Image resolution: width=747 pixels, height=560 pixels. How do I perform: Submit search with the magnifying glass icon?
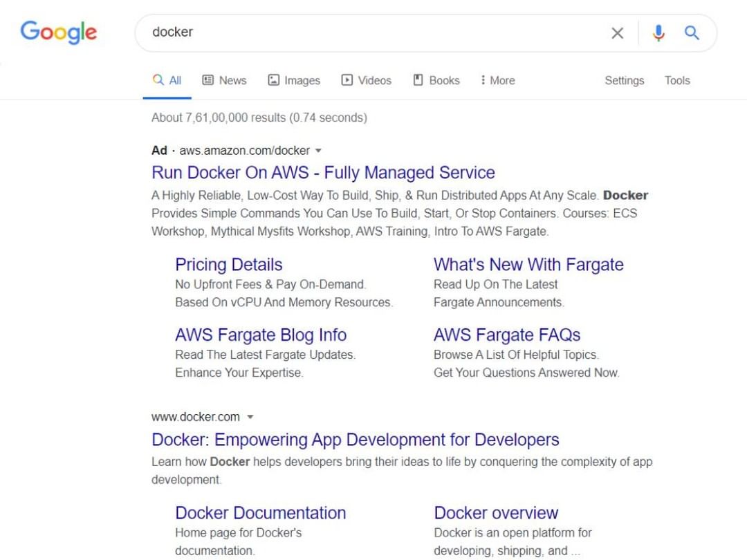click(692, 32)
